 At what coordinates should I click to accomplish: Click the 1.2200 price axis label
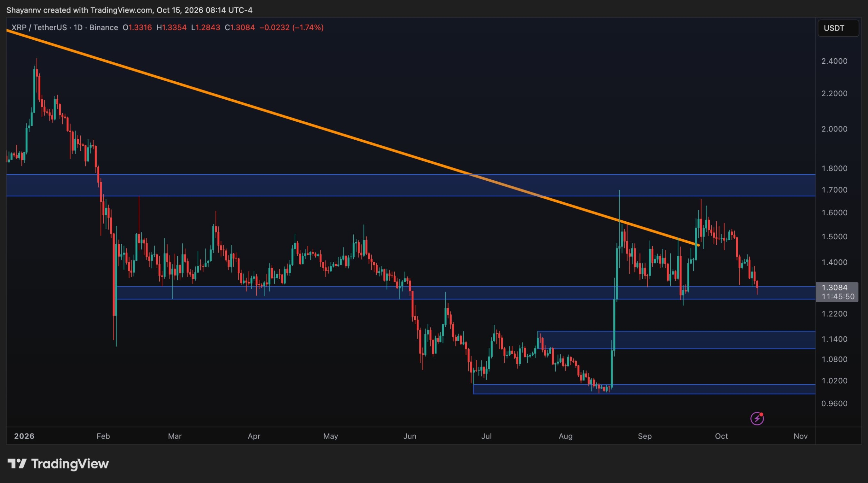pos(834,314)
